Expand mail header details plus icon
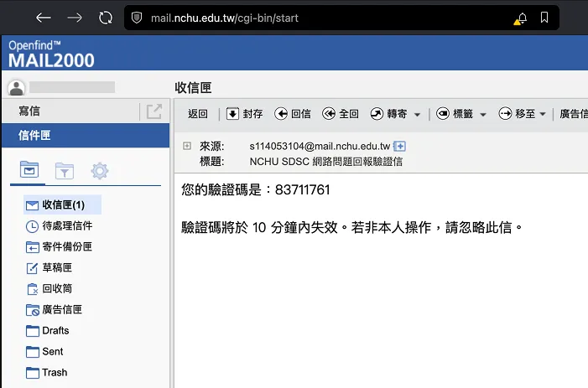The image size is (588, 388). click(x=187, y=146)
